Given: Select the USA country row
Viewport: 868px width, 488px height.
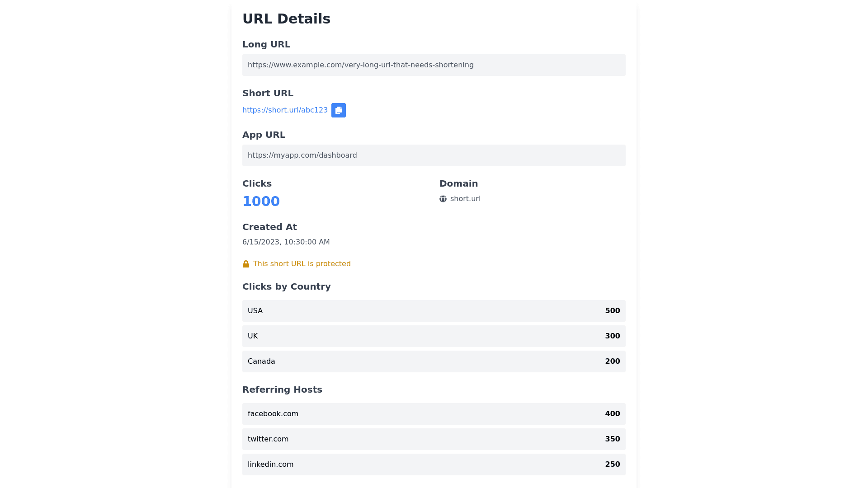Looking at the screenshot, I should (434, 311).
